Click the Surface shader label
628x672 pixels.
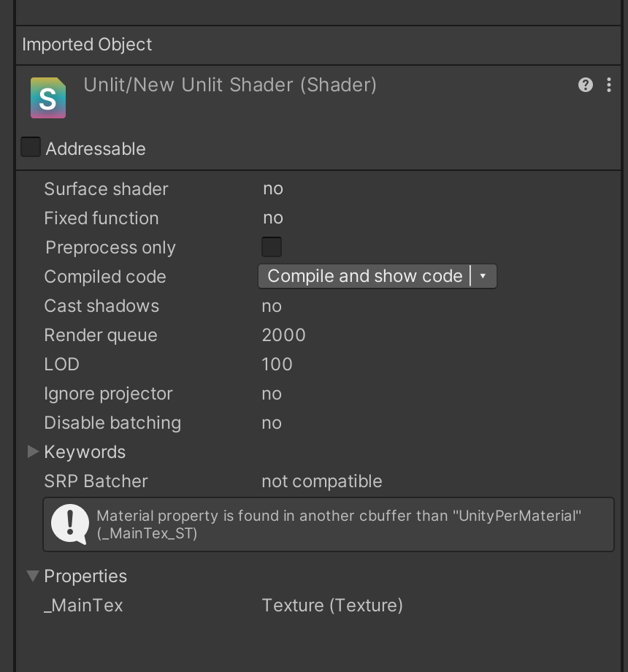(x=106, y=188)
